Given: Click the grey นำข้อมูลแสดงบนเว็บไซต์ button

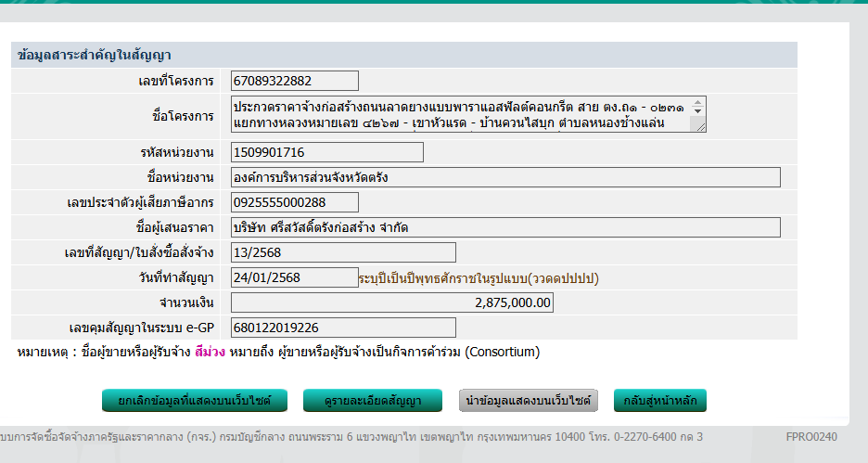Looking at the screenshot, I should click(x=529, y=401).
